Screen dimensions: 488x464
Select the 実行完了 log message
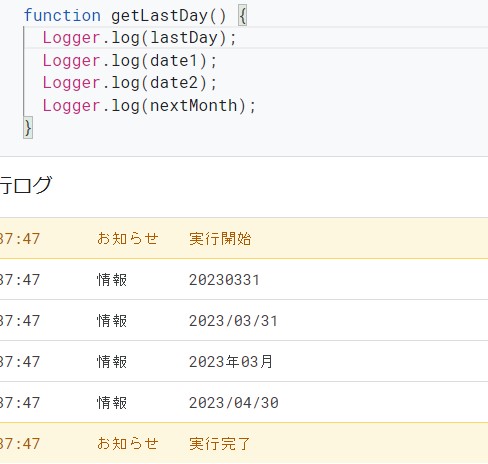pyautogui.click(x=219, y=444)
